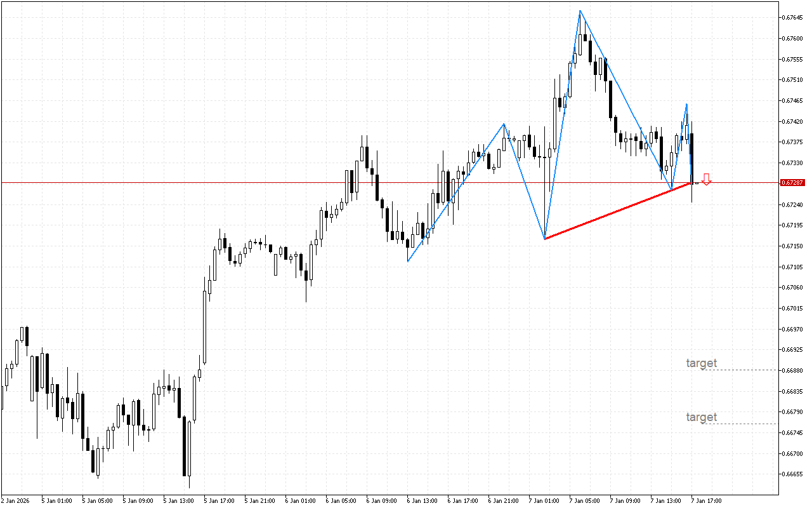812x508 pixels.
Task: Click the "6 Jan 13:00" time axis label
Action: [421, 500]
